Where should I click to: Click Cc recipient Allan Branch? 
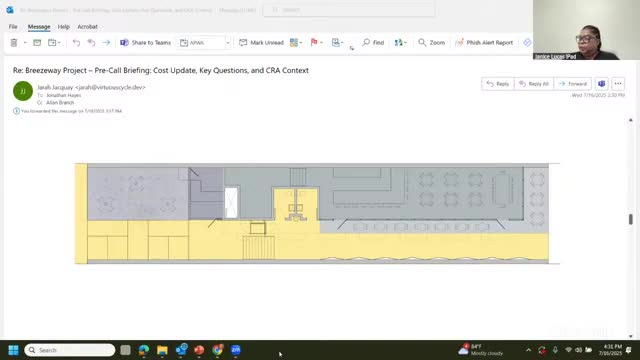pos(60,102)
